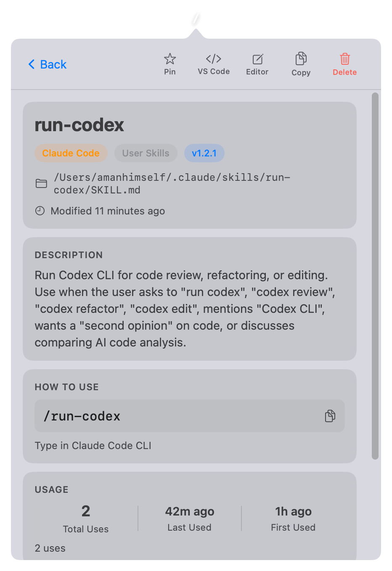
Task: Click the v1.2.1 version badge
Action: pos(204,153)
